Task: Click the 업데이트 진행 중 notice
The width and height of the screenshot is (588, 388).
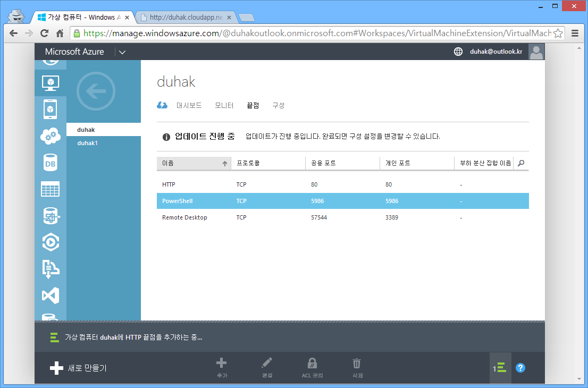Action: pyautogui.click(x=205, y=137)
